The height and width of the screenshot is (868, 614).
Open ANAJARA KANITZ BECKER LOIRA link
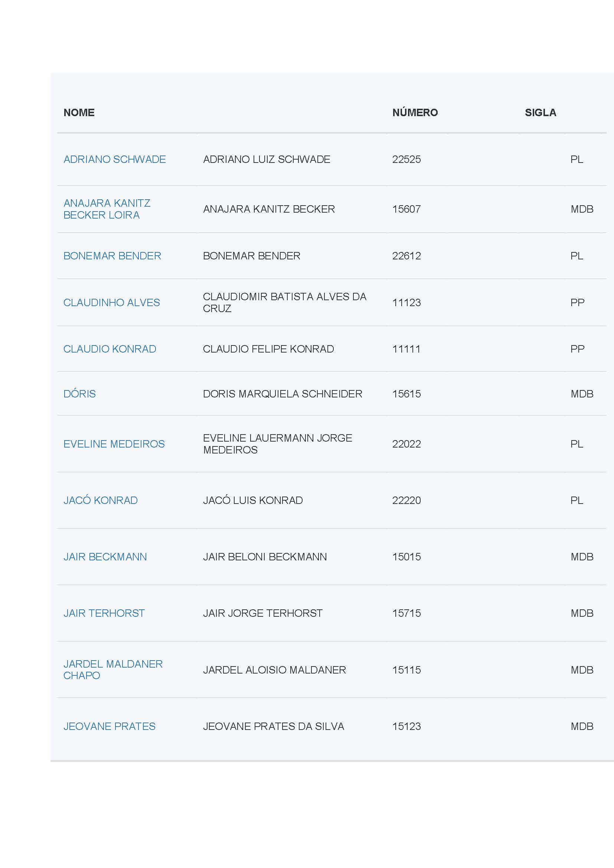coord(107,209)
